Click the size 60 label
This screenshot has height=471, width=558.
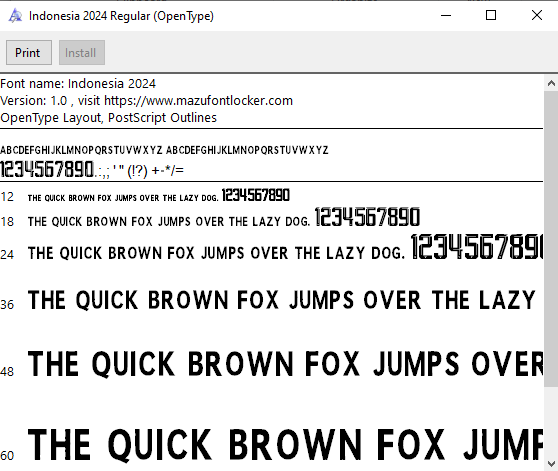7,455
